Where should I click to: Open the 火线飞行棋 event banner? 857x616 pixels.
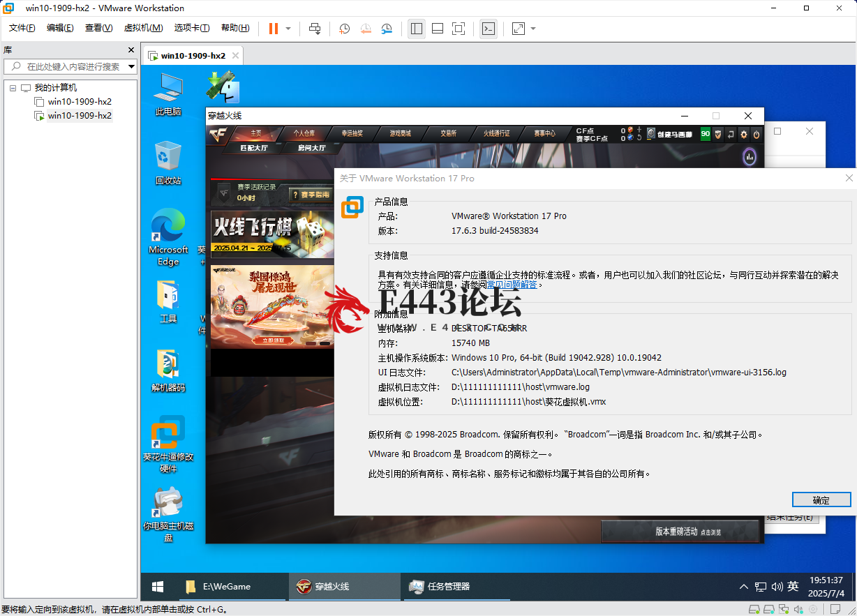[272, 234]
